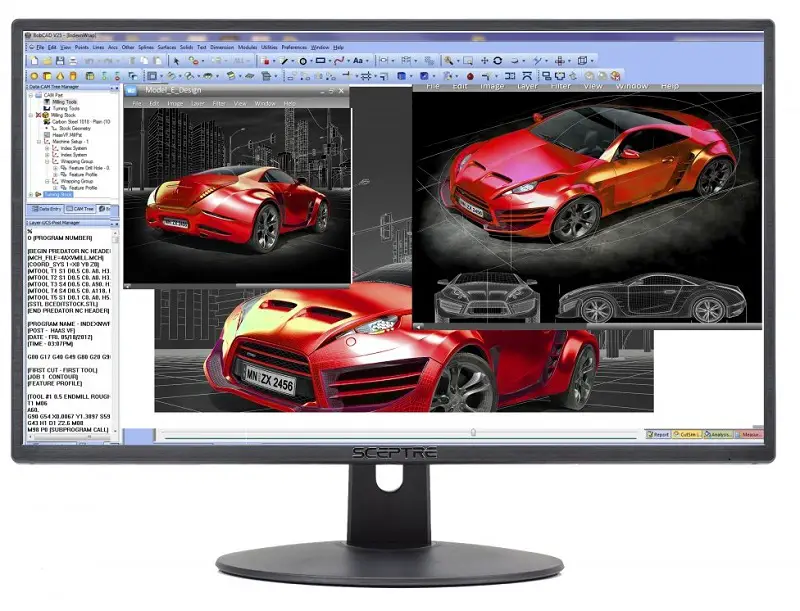Click the Aa Text tool
Image resolution: width=800 pixels, height=611 pixels.
pyautogui.click(x=358, y=60)
